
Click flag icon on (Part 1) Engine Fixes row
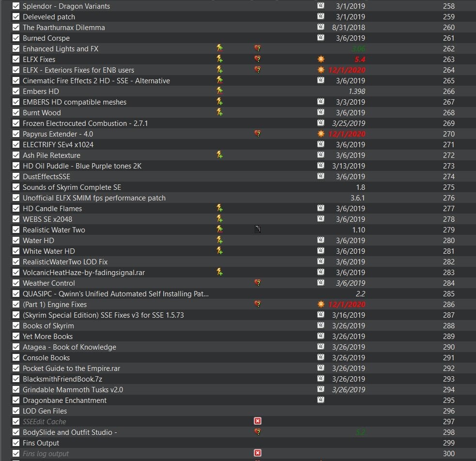tap(258, 304)
